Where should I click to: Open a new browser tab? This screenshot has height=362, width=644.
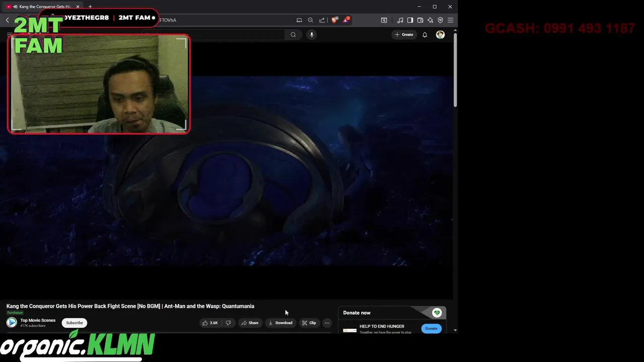point(90,7)
